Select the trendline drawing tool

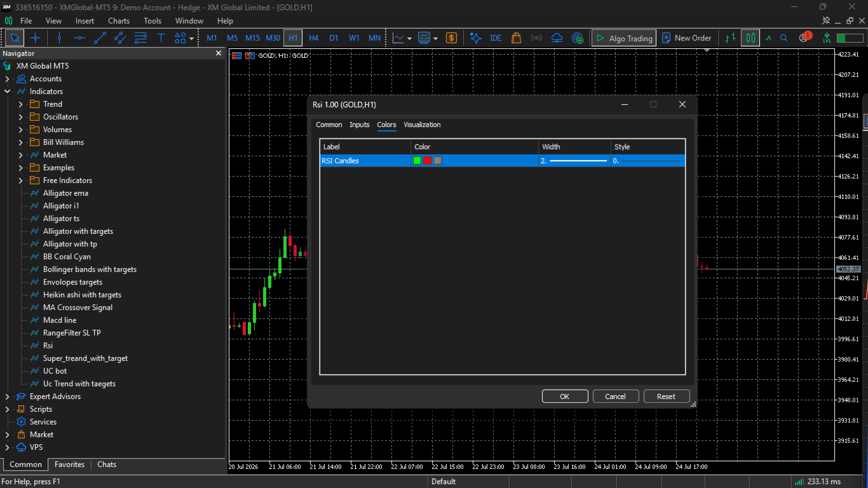click(x=100, y=38)
